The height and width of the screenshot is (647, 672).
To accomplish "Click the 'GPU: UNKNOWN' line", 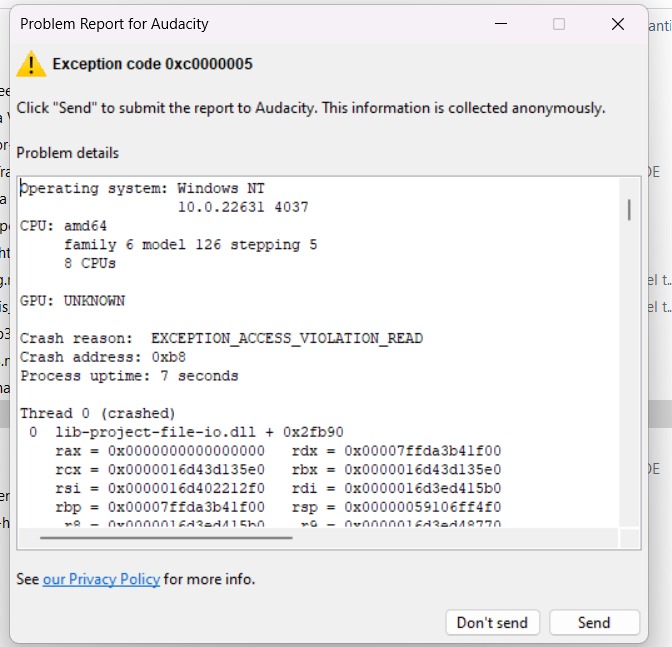I will coord(72,301).
